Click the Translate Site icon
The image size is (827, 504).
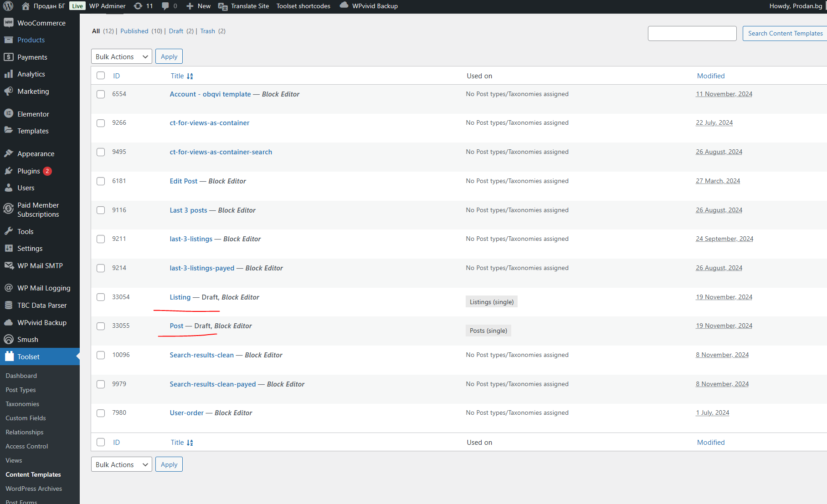coord(223,6)
